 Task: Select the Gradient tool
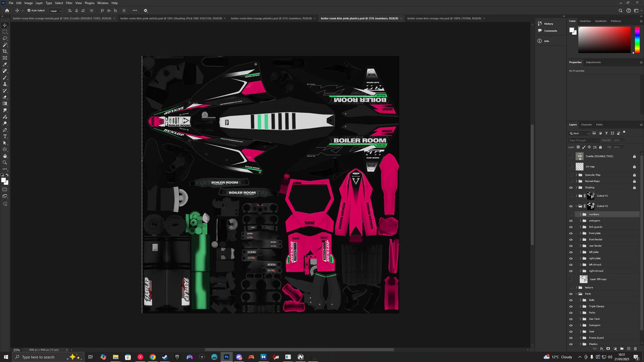pos(5,104)
